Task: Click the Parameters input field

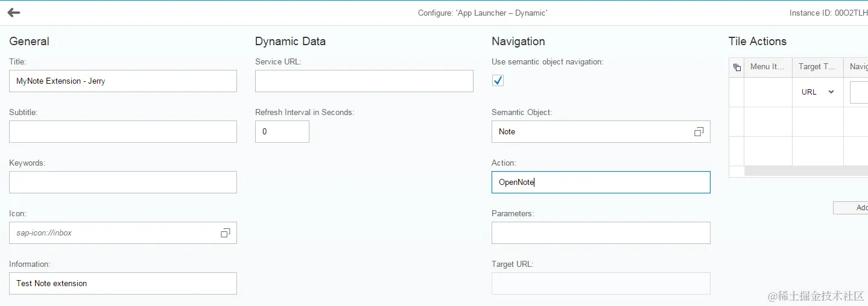Action: [601, 233]
